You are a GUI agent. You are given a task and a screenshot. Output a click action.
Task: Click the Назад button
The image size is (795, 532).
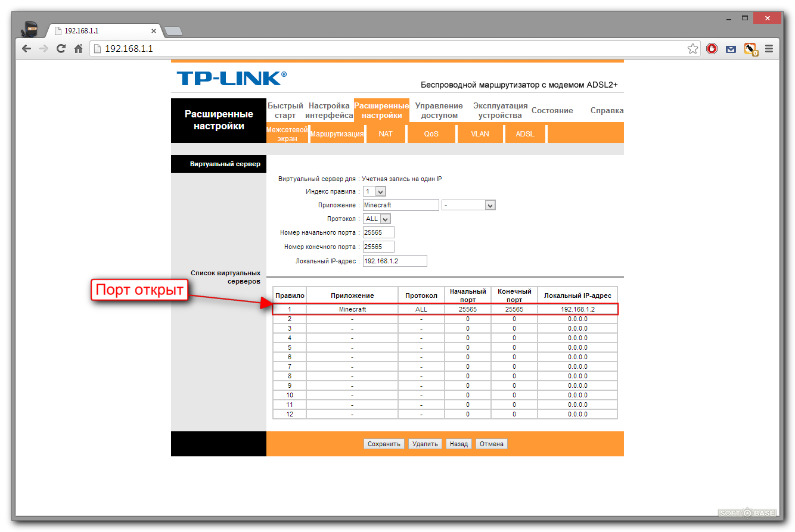point(459,444)
